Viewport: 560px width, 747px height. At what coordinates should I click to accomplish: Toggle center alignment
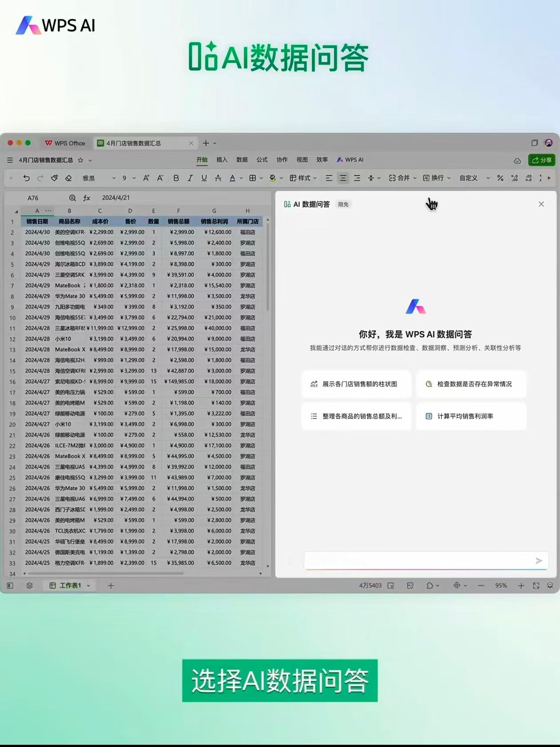343,178
